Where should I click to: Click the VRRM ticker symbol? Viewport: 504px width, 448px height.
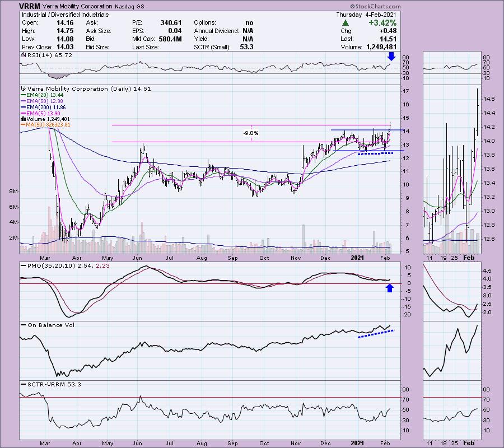[29, 6]
